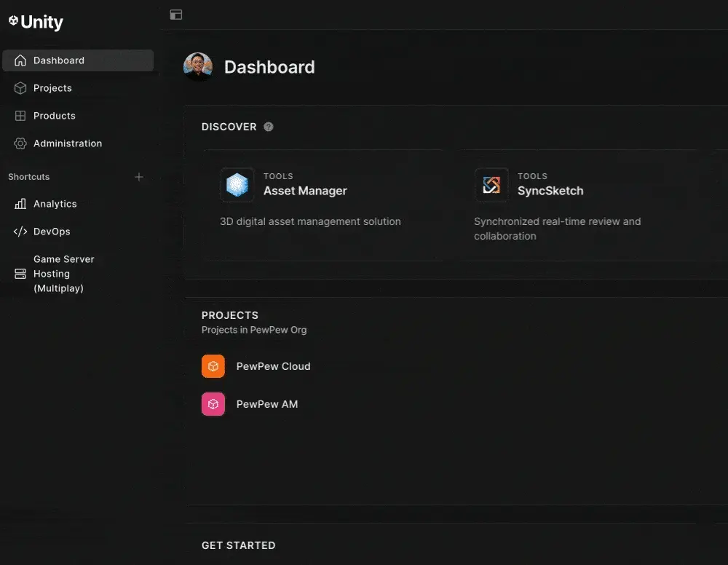Click the Products grid icon
This screenshot has height=565, width=728.
pyautogui.click(x=20, y=115)
